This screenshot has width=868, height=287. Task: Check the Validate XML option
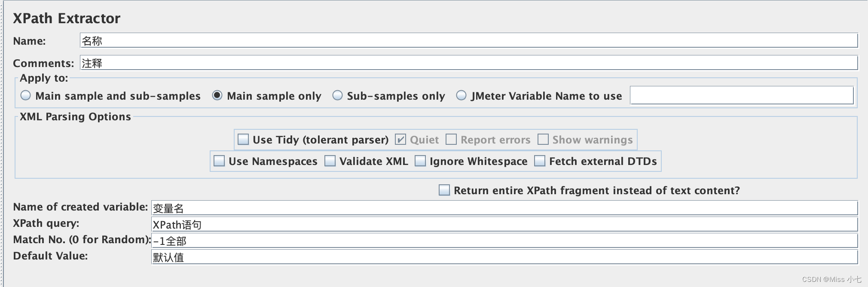[330, 161]
